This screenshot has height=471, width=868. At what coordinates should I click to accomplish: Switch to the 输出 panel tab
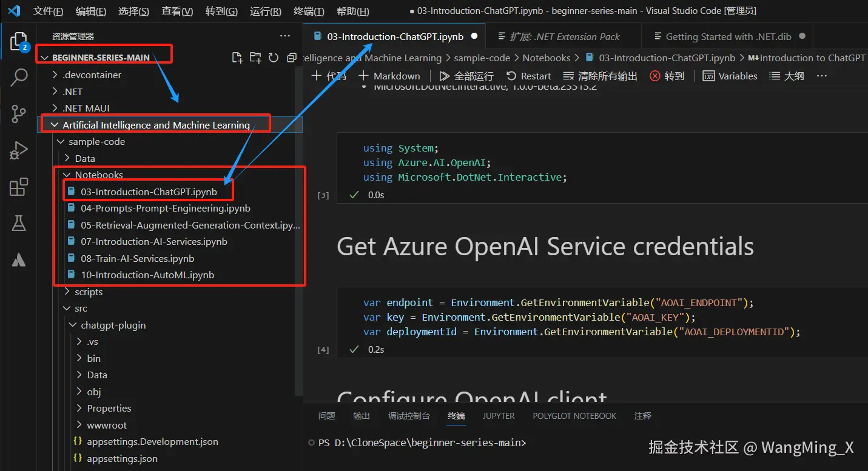(362, 416)
